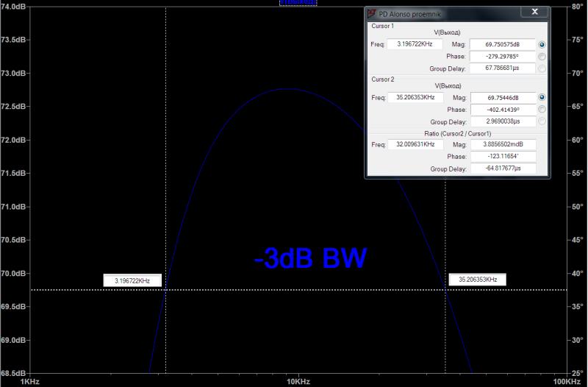Click the trace label at top of plot
Viewport: 588px width, 387px height.
298,2
